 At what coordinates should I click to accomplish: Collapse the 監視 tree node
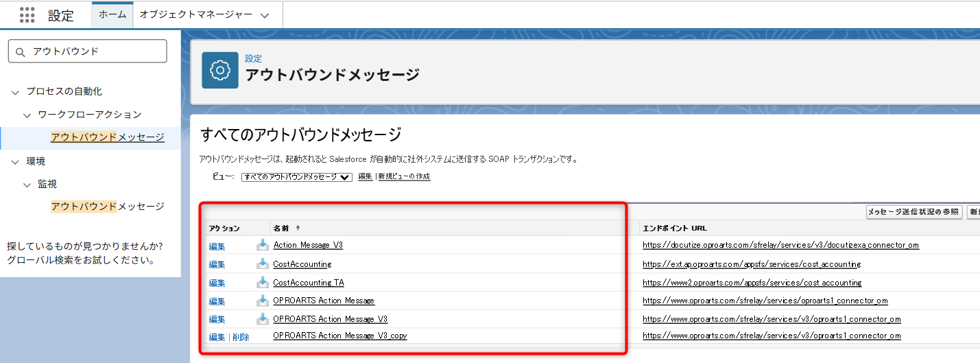click(x=27, y=185)
